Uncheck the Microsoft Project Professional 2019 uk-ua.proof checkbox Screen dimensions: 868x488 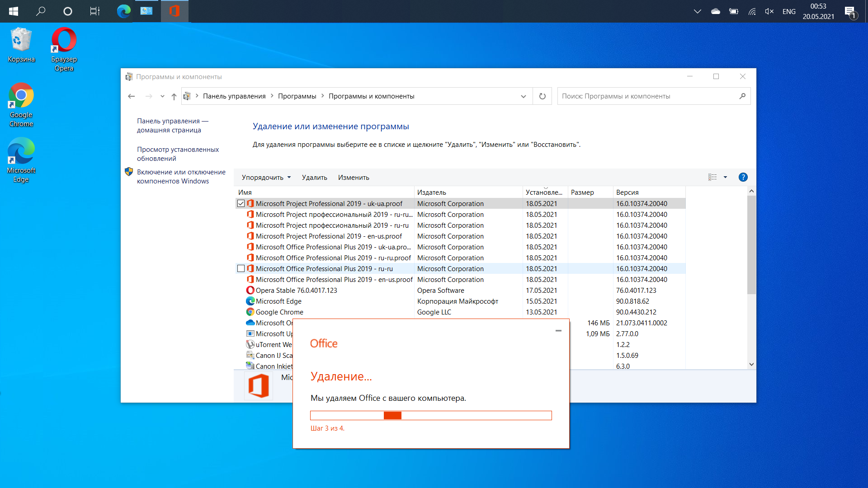point(241,204)
